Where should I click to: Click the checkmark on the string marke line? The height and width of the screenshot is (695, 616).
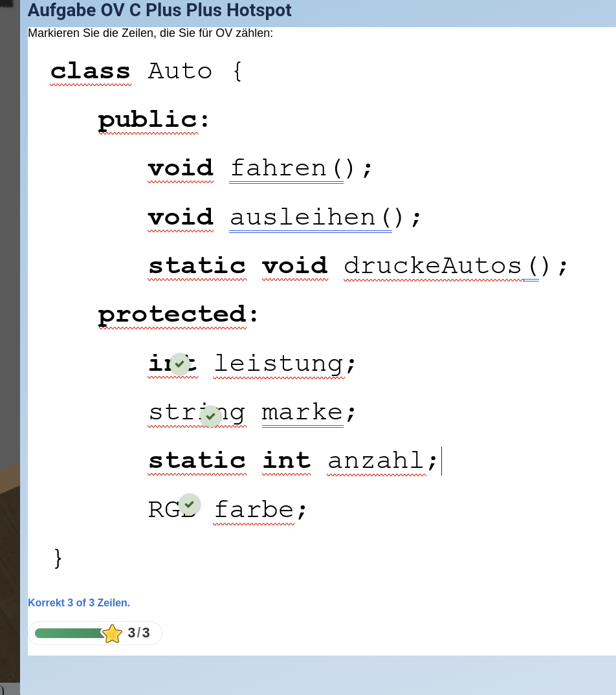[211, 416]
